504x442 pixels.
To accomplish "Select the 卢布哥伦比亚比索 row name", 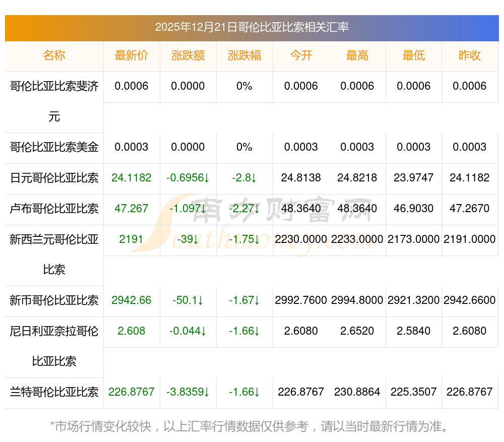I will (x=54, y=209).
